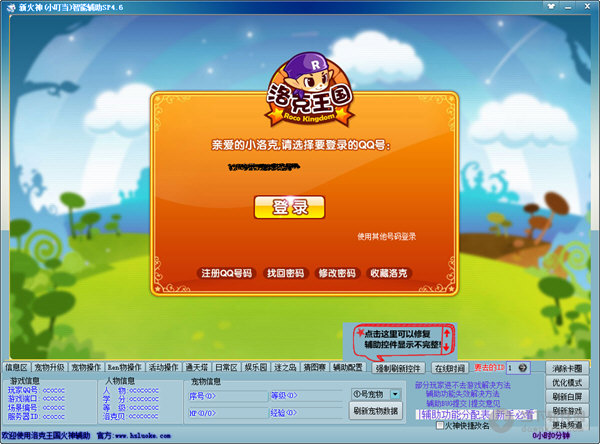The height and width of the screenshot is (444, 600).
Task: Select the 娱乐园 tab
Action: click(255, 367)
